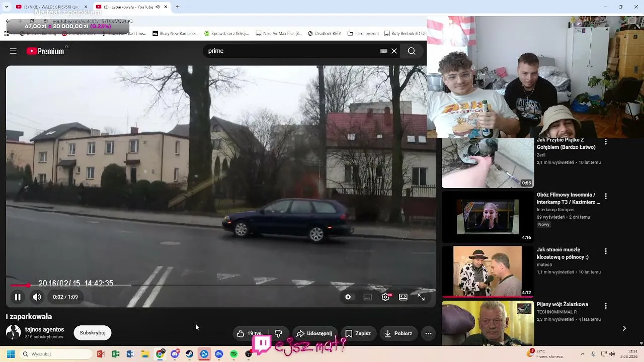Open Google Chrome from the taskbar
Screen dimensions: 644x362
click(x=160, y=354)
